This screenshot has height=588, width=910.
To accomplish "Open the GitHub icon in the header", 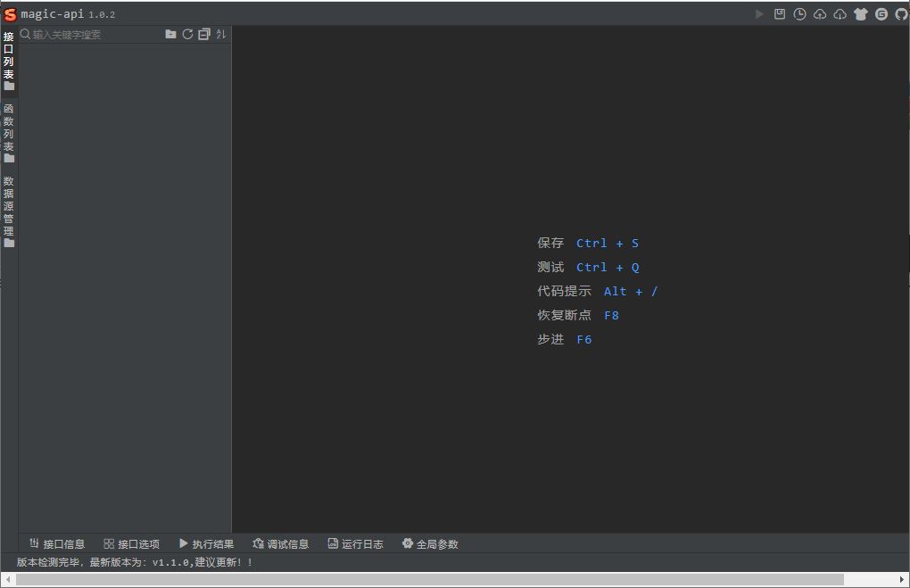I will [x=901, y=13].
